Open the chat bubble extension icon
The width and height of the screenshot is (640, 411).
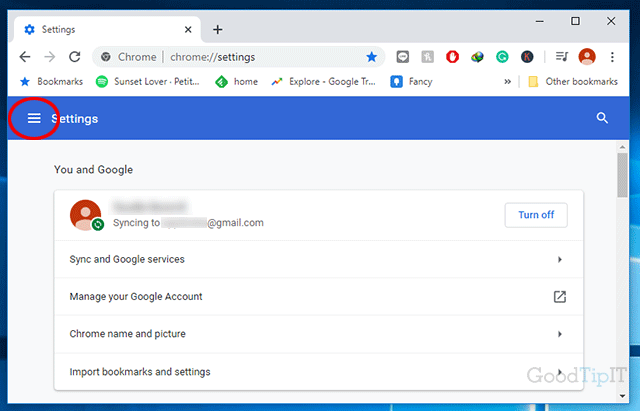pos(402,57)
